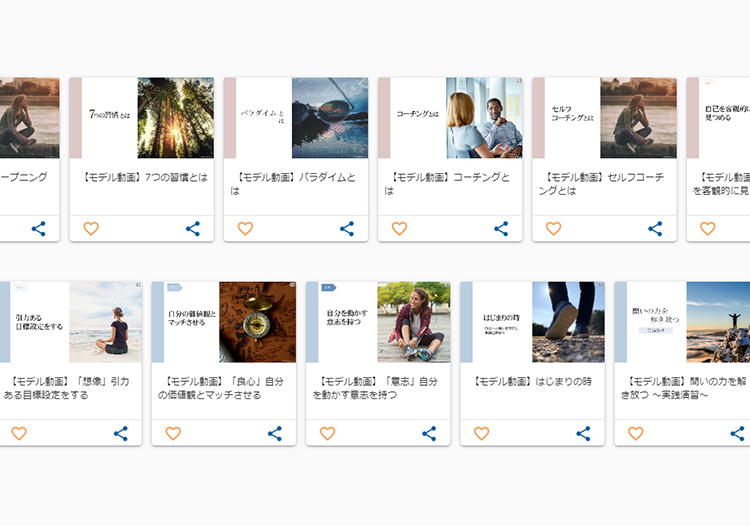Favorite the はじまりの時 video
Image resolution: width=750 pixels, height=526 pixels.
click(x=481, y=433)
